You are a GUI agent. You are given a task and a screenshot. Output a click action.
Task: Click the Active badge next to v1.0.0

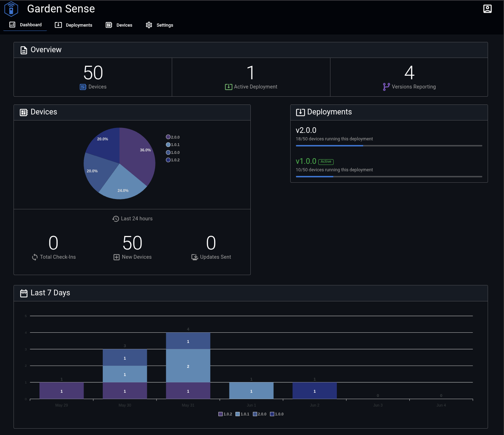(326, 162)
